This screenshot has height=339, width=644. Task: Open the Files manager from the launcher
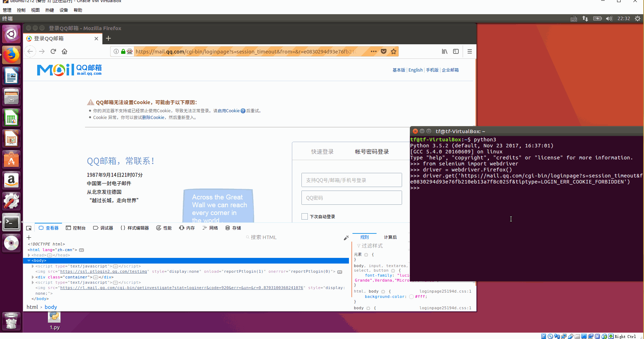(11, 97)
